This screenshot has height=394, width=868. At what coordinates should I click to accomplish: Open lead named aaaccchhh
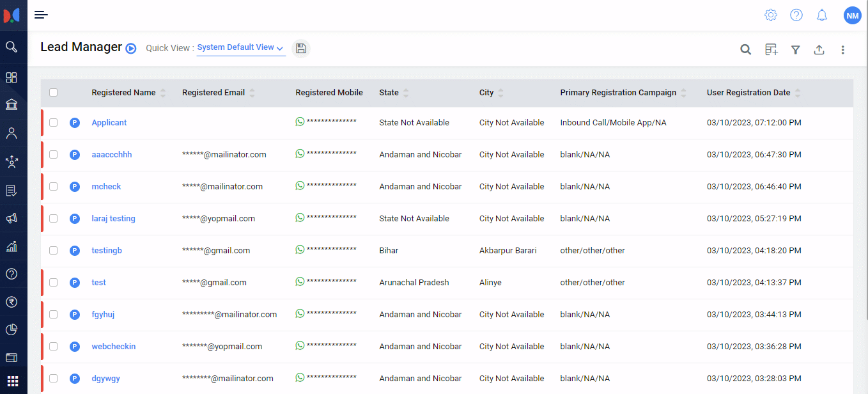coord(112,155)
